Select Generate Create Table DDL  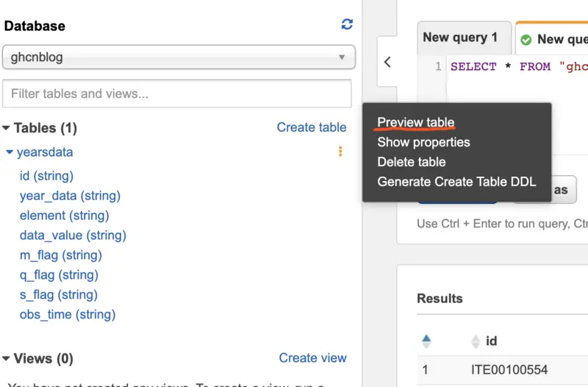pyautogui.click(x=456, y=182)
